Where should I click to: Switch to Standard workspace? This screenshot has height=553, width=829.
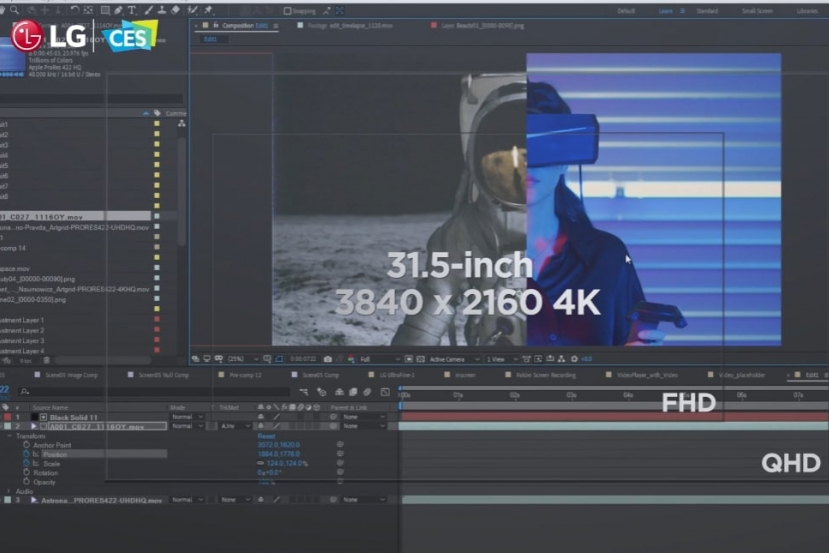[x=707, y=11]
